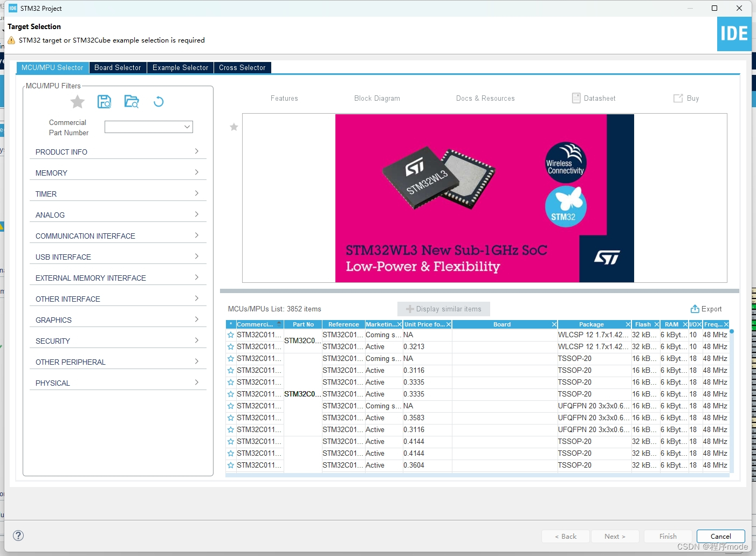Remove the Marketing status column
This screenshot has height=556, width=756.
pos(400,324)
